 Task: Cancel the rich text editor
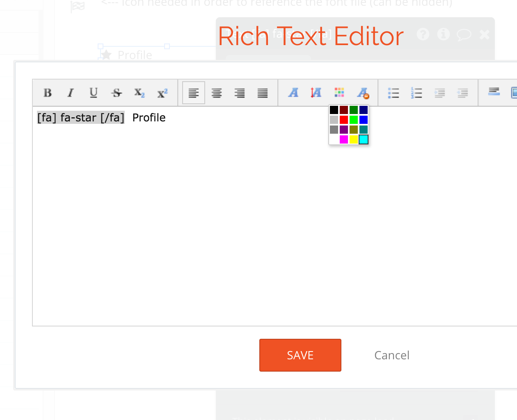tap(391, 355)
